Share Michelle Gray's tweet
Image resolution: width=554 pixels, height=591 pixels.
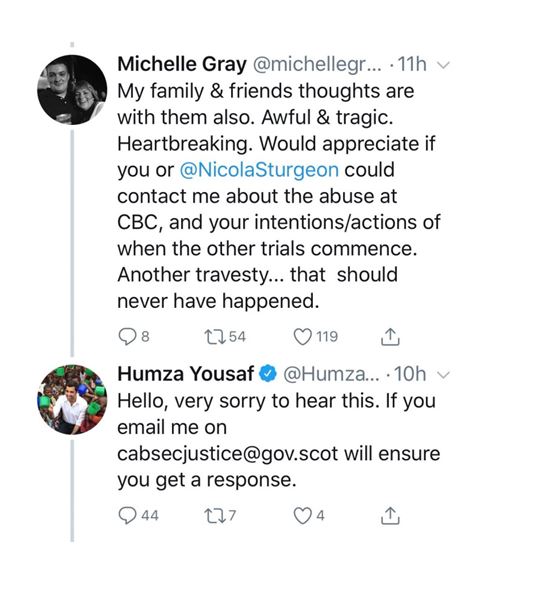[x=390, y=337]
